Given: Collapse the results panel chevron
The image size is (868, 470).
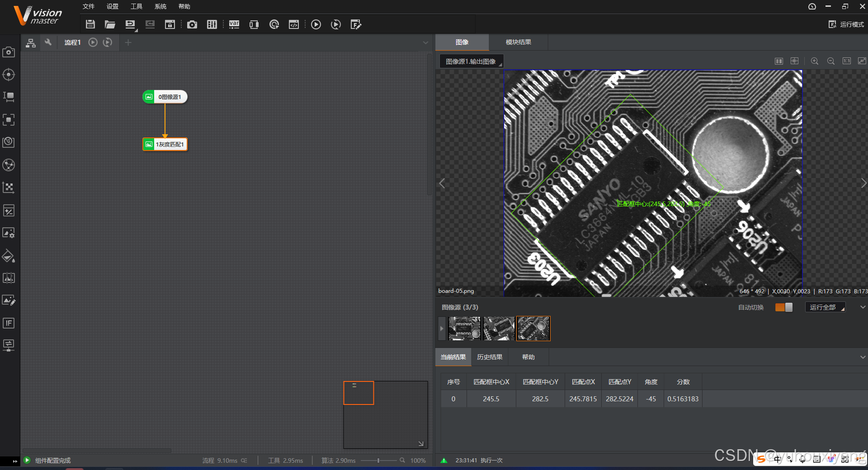Looking at the screenshot, I should point(863,357).
